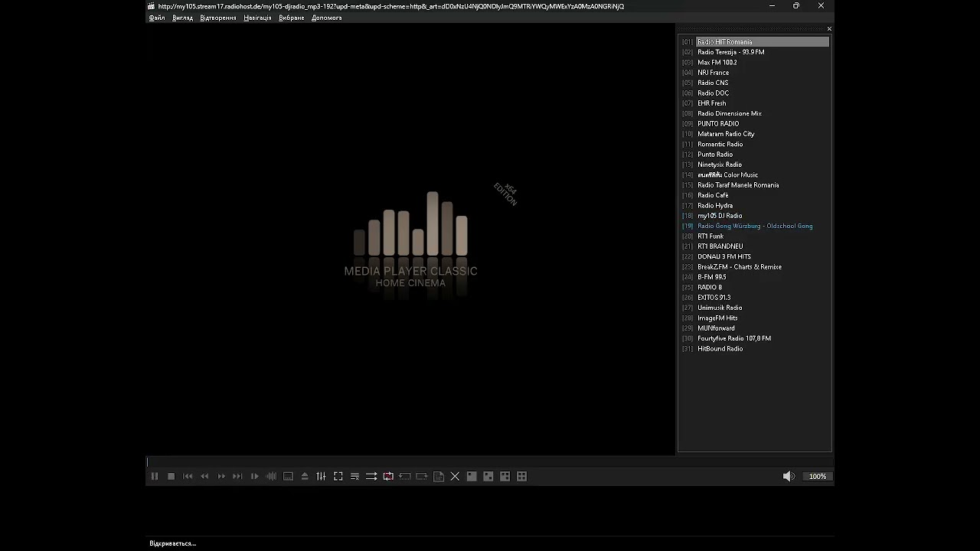
Task: Select the four-square window layout preset icon
Action: coord(522,476)
